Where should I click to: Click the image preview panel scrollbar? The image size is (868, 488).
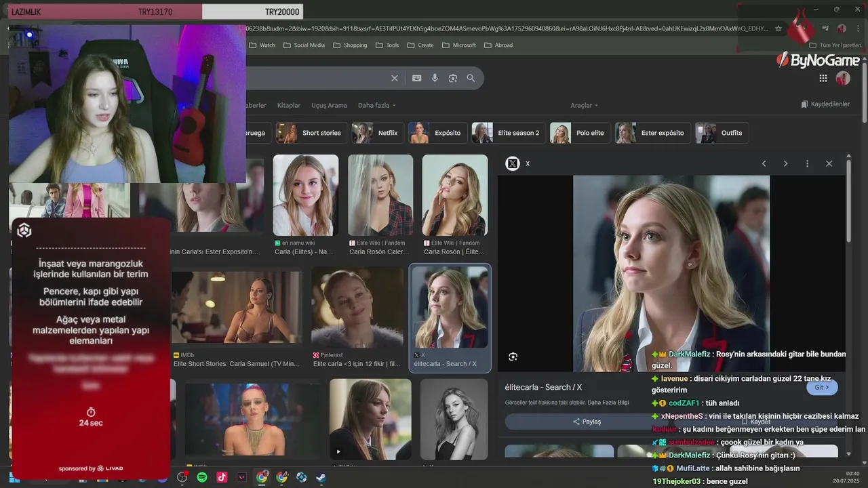(x=850, y=200)
